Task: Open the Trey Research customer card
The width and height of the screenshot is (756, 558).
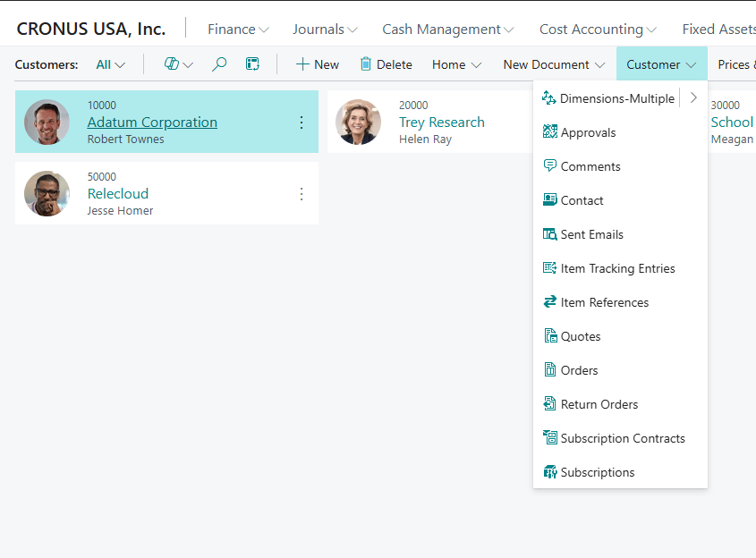Action: pos(442,123)
